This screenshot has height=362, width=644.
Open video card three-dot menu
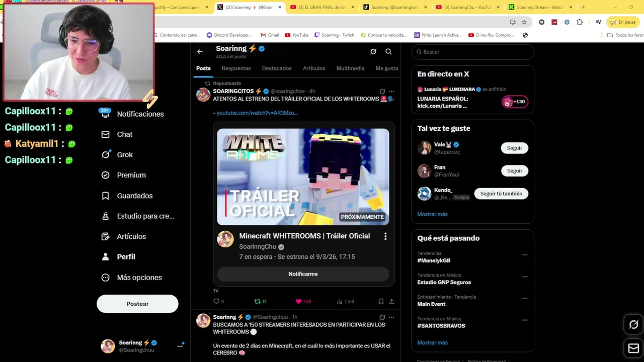(385, 236)
